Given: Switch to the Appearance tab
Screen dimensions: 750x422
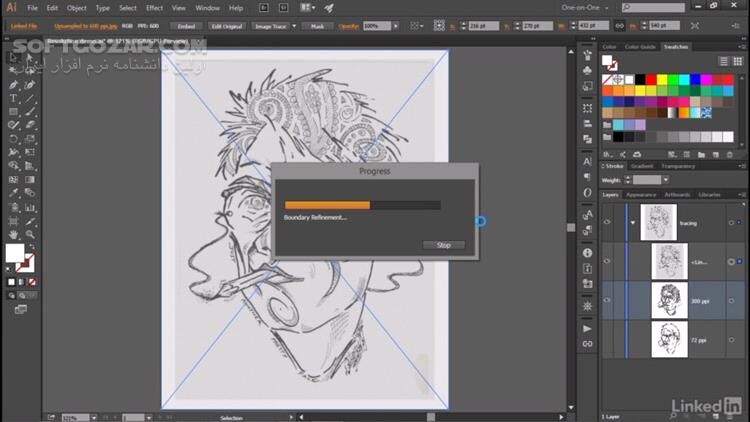Looking at the screenshot, I should (x=641, y=195).
